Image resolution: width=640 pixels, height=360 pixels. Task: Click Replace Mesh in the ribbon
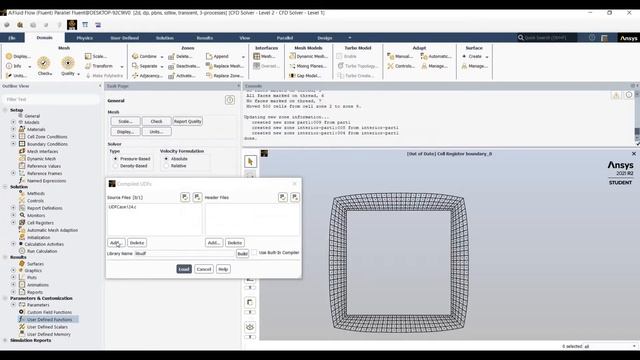pyautogui.click(x=224, y=66)
